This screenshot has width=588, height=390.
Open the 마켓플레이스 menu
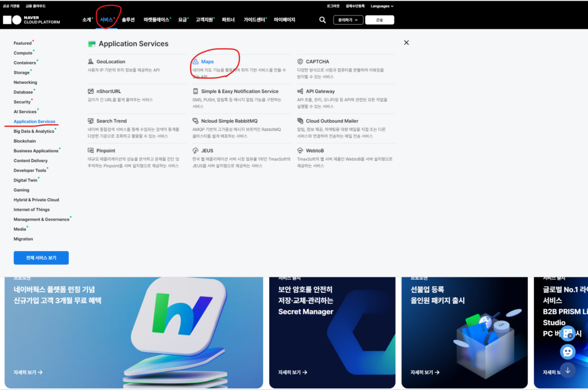[157, 20]
